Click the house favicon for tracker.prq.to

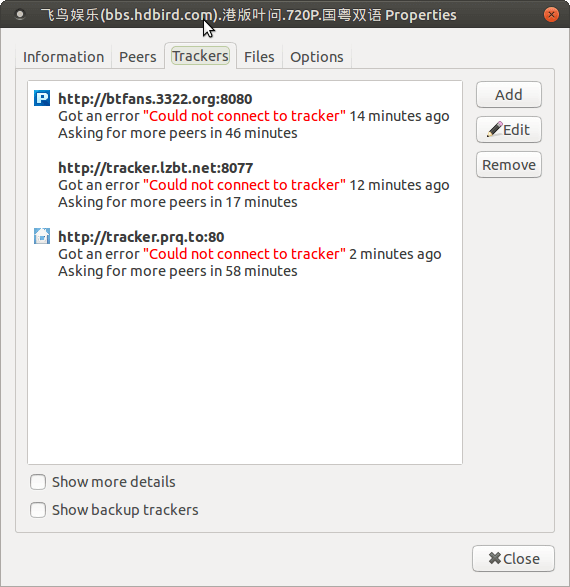pos(42,236)
